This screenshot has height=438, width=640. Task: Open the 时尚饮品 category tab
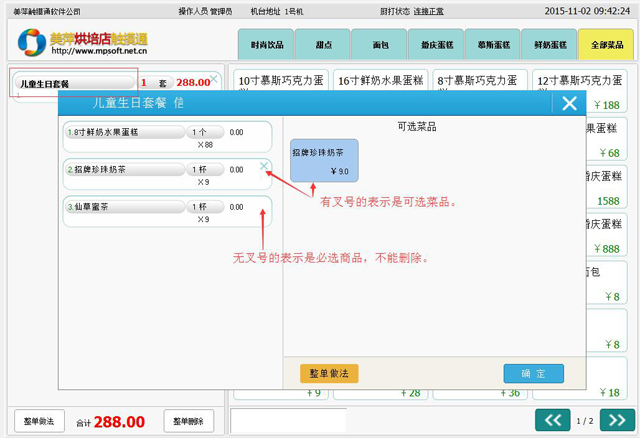click(x=266, y=45)
